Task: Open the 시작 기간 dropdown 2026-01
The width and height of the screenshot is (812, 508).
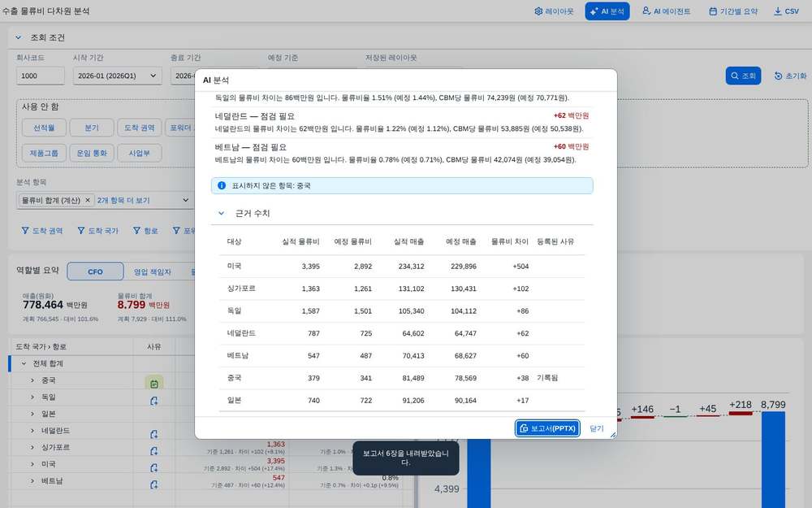Action: coord(117,76)
